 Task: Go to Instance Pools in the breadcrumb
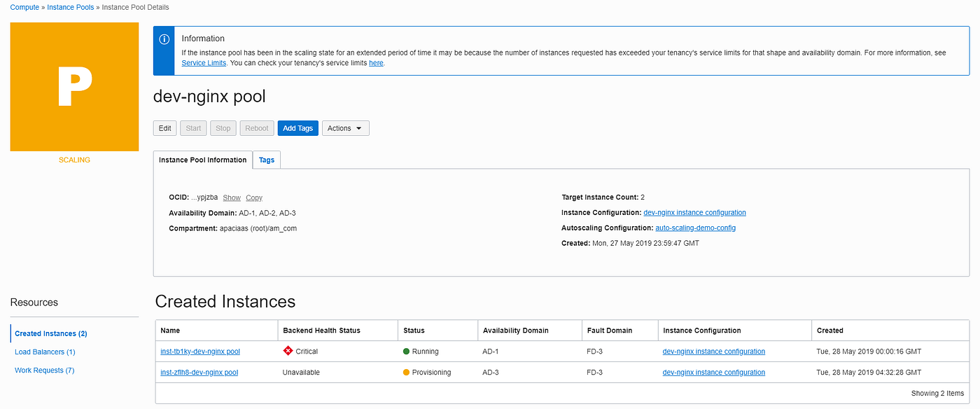(x=70, y=7)
